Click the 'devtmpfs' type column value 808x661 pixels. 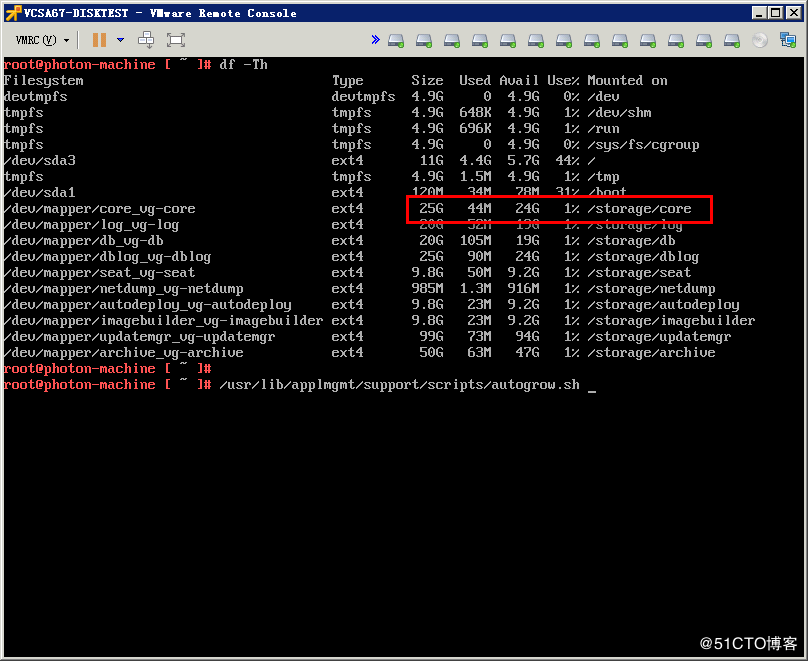coord(363,97)
